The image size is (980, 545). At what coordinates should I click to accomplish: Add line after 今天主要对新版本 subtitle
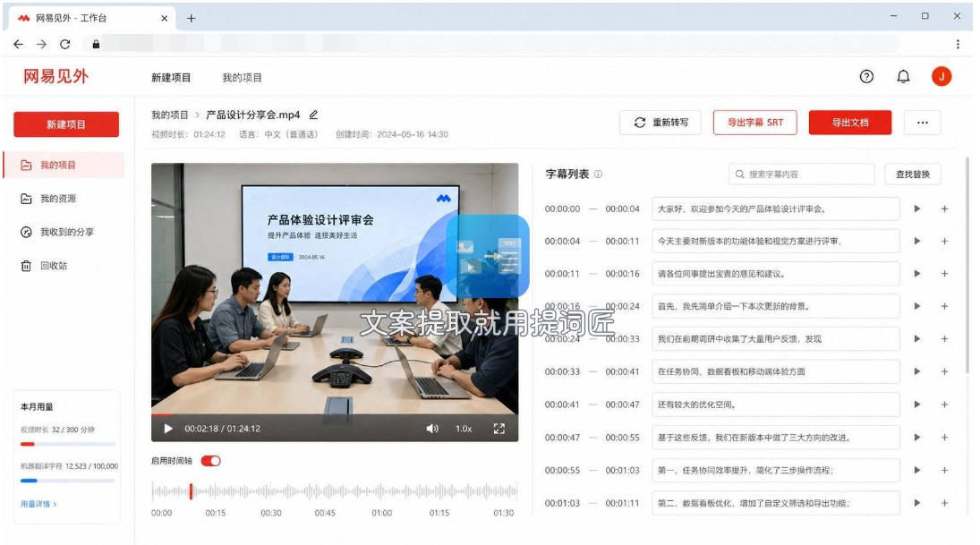coord(944,242)
